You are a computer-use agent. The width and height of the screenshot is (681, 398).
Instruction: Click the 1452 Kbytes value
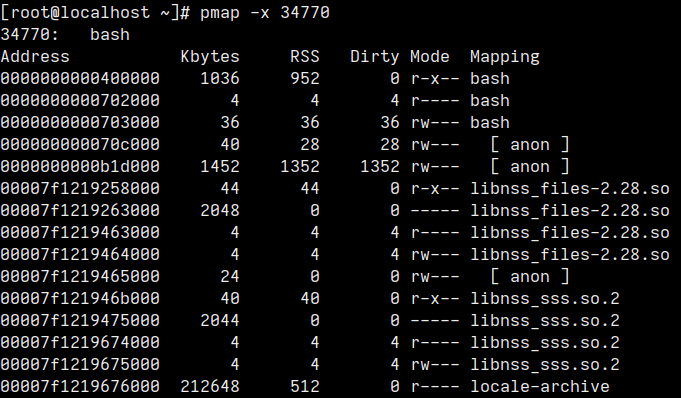220,166
